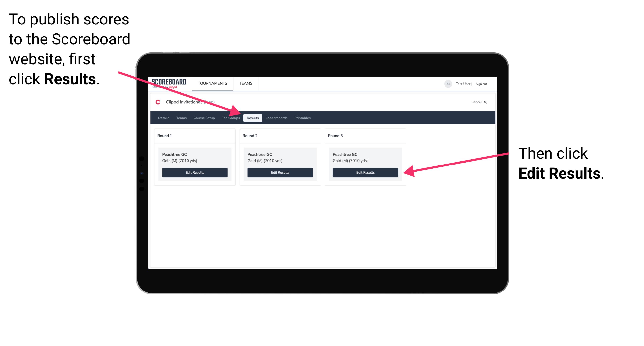The image size is (644, 346).
Task: Click the Printables tab icon
Action: point(302,118)
